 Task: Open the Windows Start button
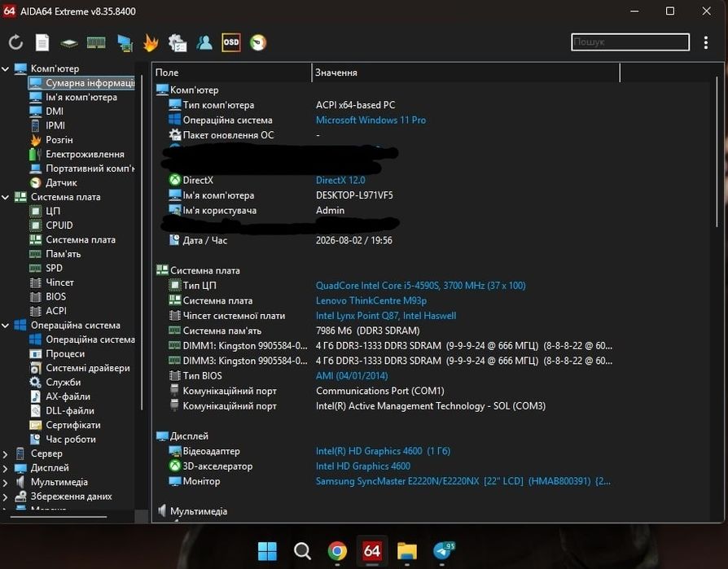click(267, 551)
